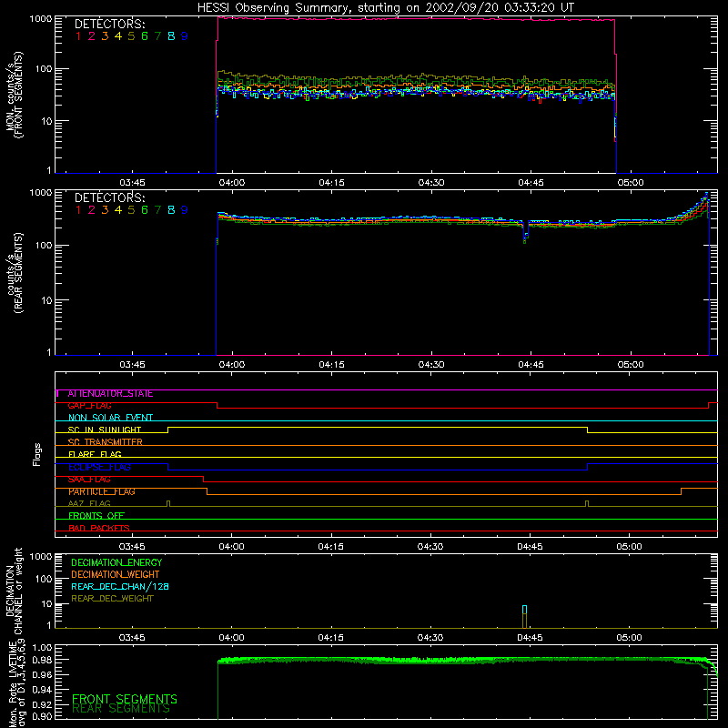
Task: Pick orange detector 3 in rear segments legend
Action: click(x=105, y=210)
